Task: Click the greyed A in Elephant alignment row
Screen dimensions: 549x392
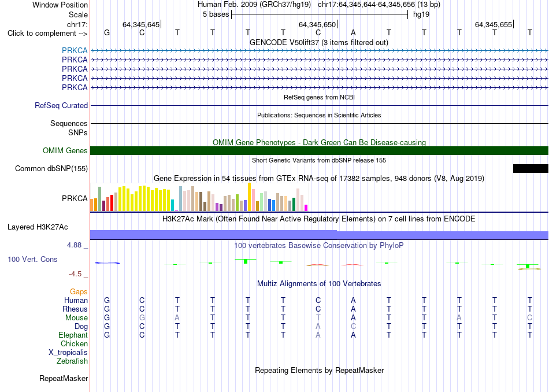Action: (x=318, y=335)
